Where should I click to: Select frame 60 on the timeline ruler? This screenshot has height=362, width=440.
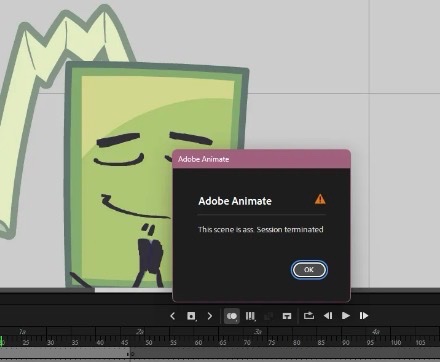click(198, 342)
